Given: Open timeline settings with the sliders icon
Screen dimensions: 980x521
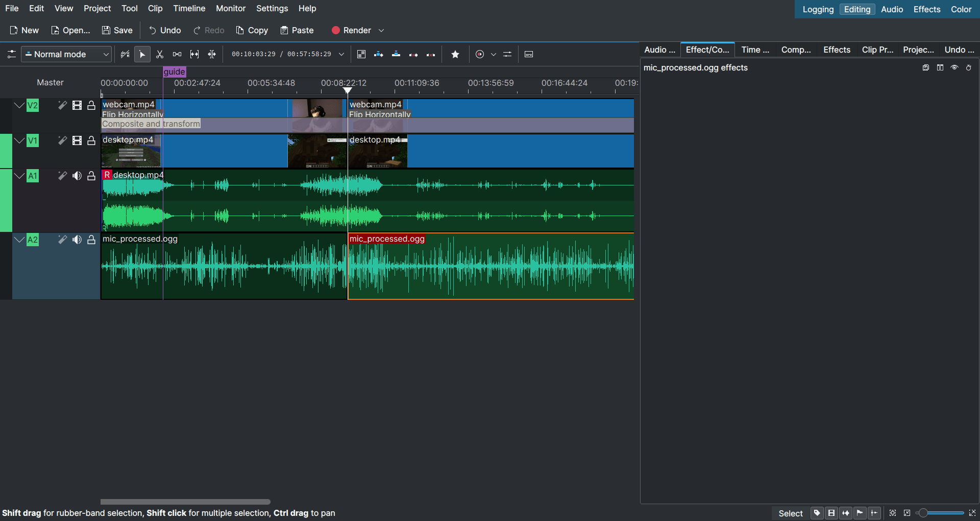Looking at the screenshot, I should [x=507, y=54].
